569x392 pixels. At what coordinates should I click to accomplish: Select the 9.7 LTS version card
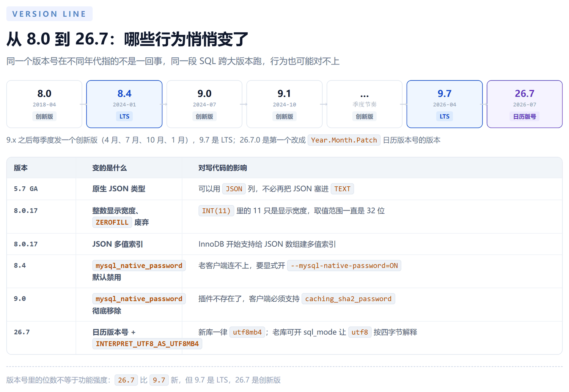click(445, 104)
